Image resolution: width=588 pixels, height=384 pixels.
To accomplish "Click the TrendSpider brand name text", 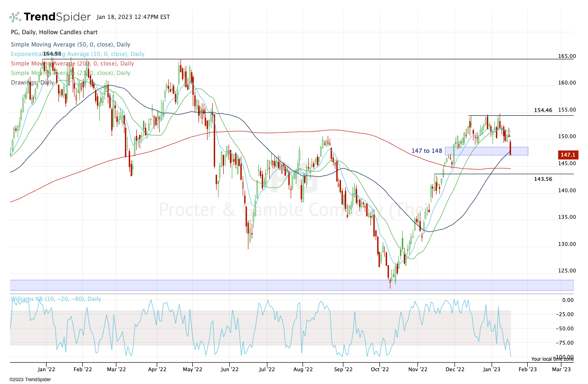I will [57, 17].
